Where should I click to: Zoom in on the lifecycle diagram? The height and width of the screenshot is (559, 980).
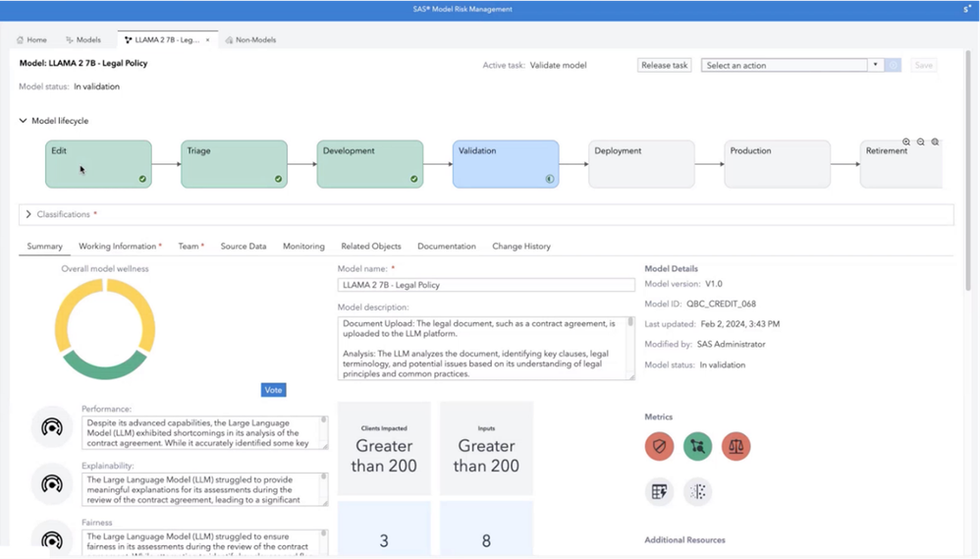[906, 141]
